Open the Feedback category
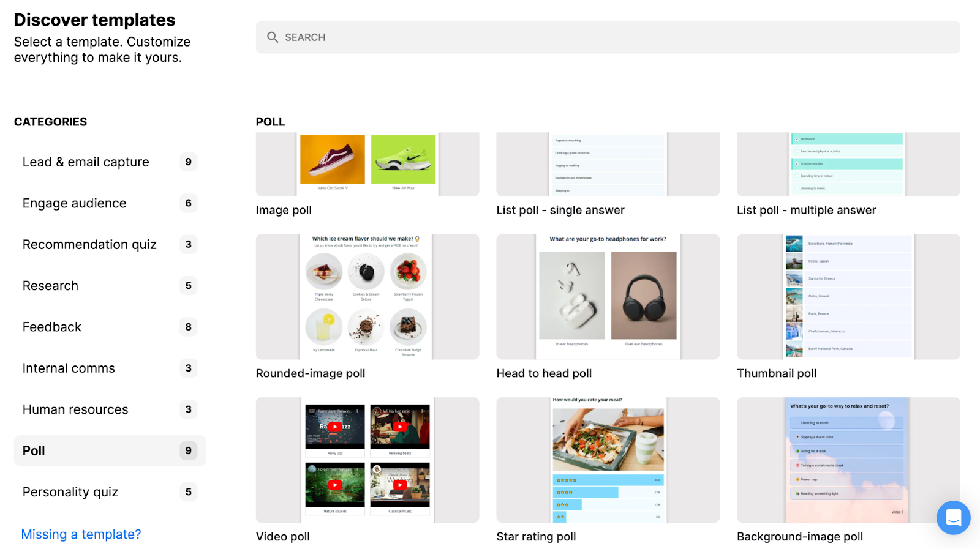980x549 pixels. pyautogui.click(x=51, y=326)
